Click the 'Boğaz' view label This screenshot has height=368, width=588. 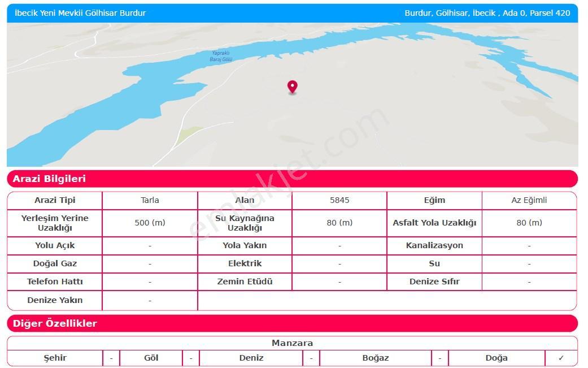[x=376, y=358]
